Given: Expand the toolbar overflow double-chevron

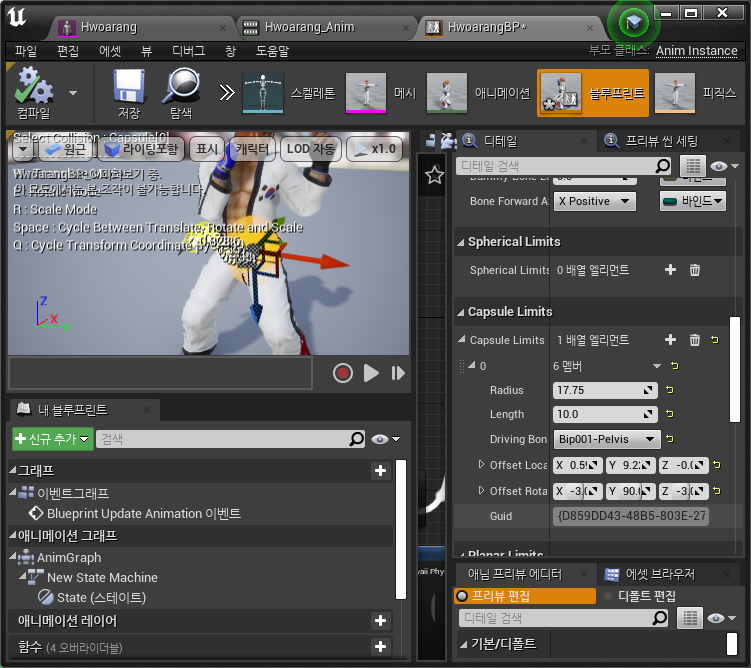Looking at the screenshot, I should [227, 93].
